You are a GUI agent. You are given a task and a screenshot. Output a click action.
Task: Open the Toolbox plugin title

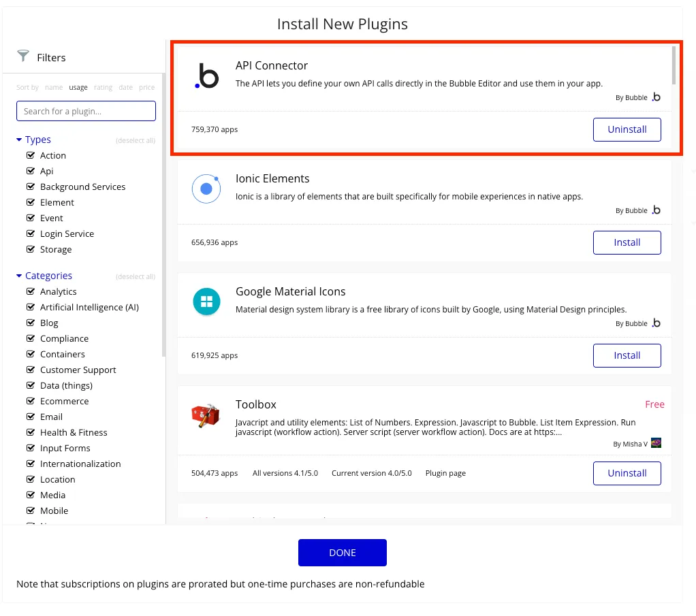[x=255, y=404]
